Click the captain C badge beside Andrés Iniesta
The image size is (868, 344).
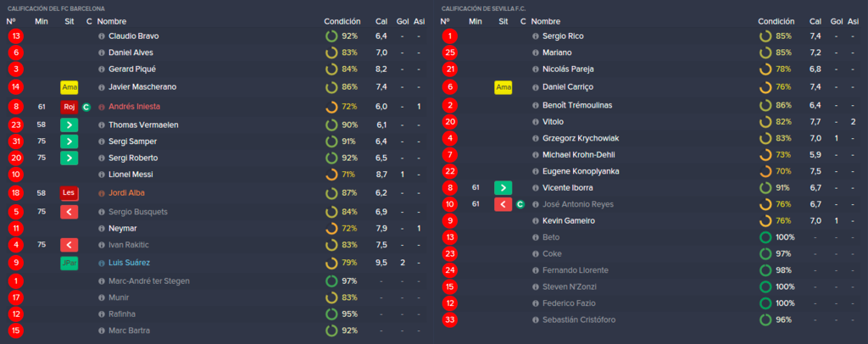[86, 108]
